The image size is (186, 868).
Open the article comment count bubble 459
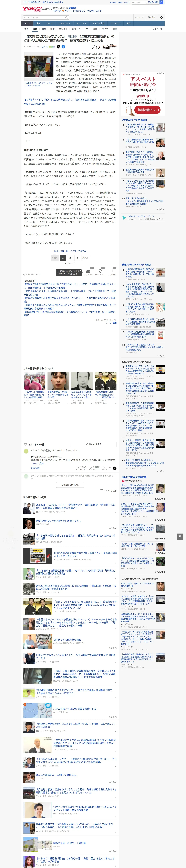[45, 47]
